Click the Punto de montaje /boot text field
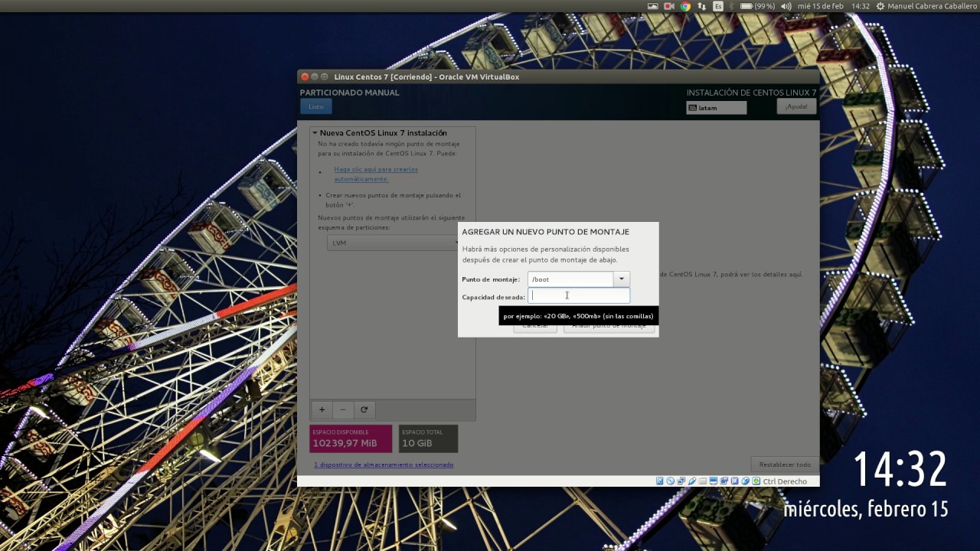The image size is (980, 551). click(570, 279)
